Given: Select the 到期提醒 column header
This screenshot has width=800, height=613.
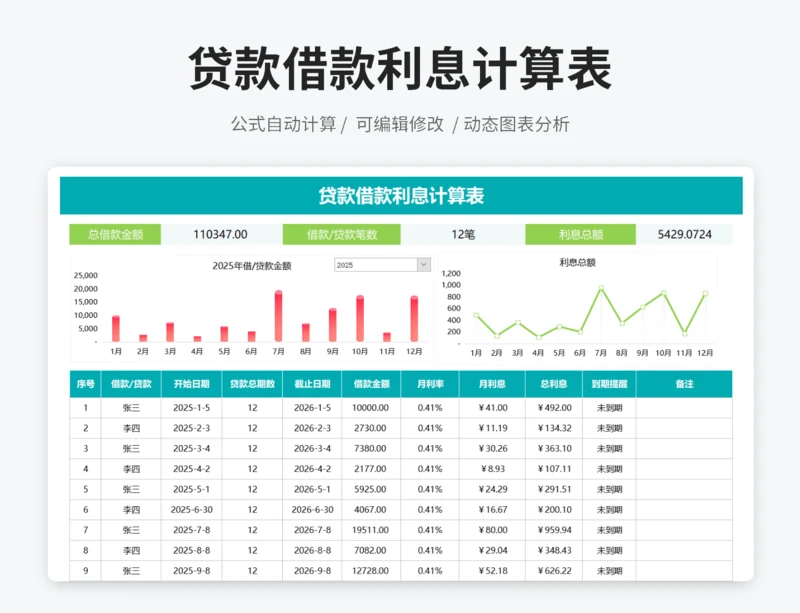Looking at the screenshot, I should (x=609, y=384).
